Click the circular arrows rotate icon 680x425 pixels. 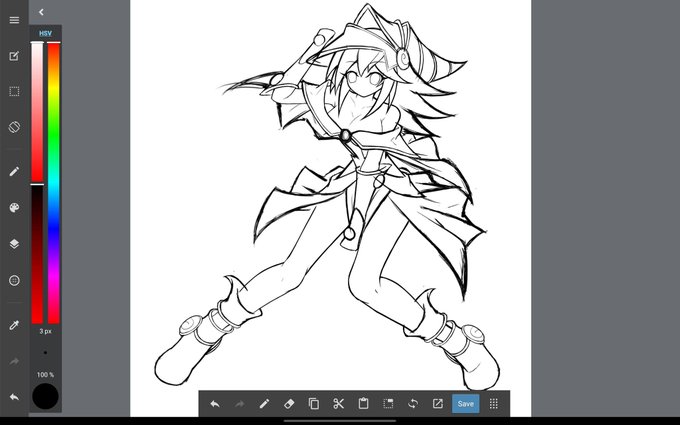coord(413,404)
